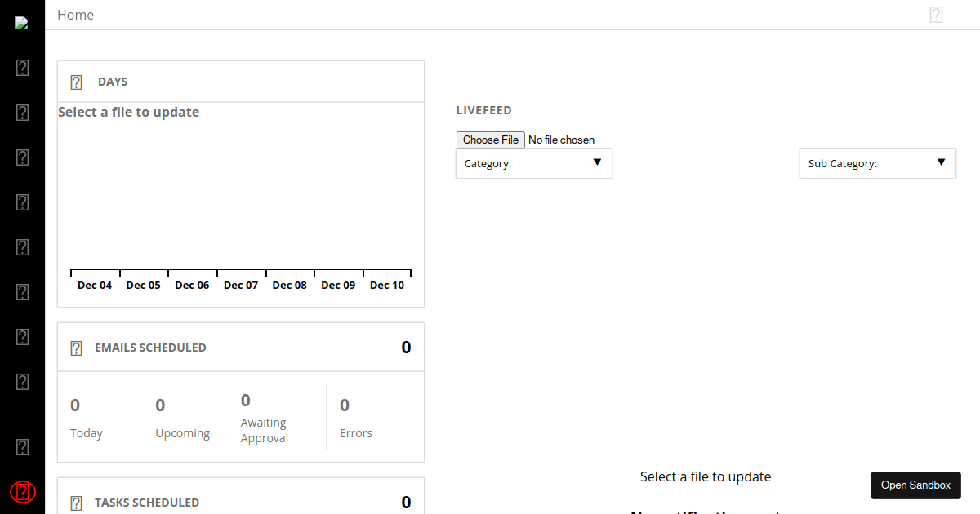980x514 pixels.
Task: Select the Dec 10 chart axis label
Action: tap(387, 285)
